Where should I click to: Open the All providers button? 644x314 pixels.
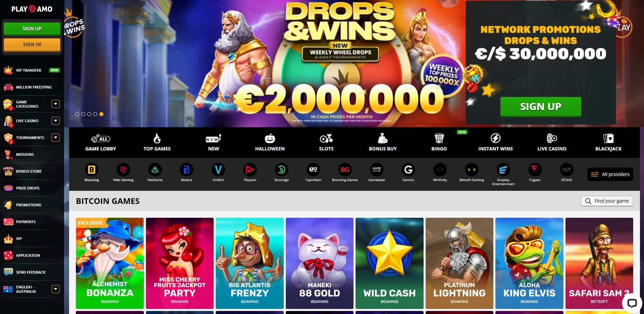pos(610,174)
